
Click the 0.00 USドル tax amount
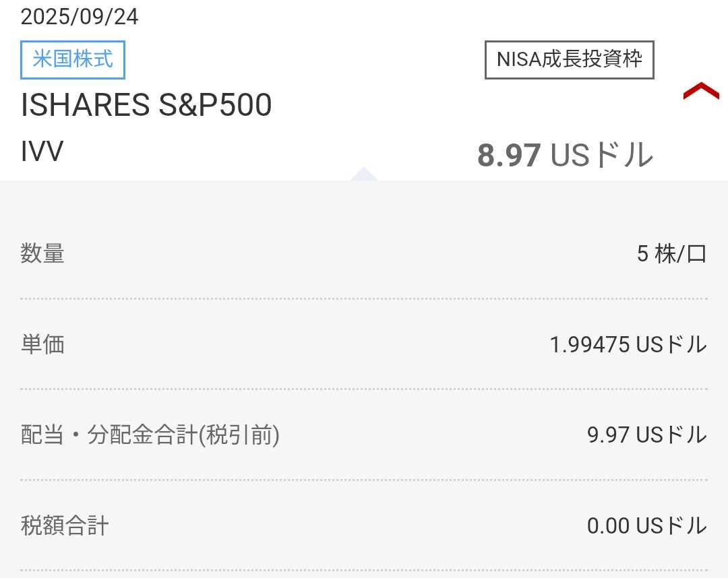tap(646, 525)
